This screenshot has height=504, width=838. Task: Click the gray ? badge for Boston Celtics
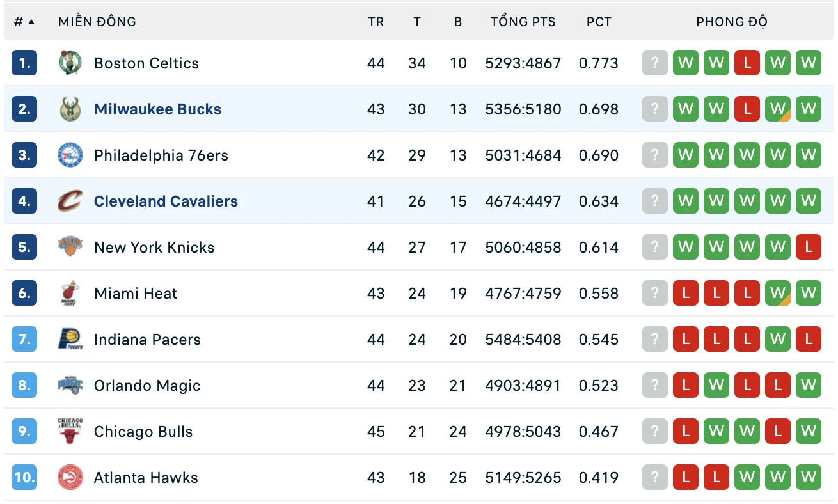point(655,63)
